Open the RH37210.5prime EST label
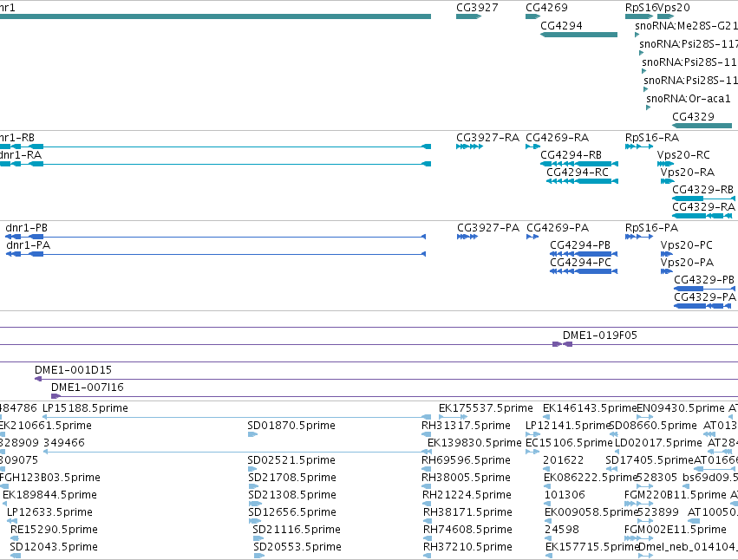The image size is (738, 560). 467,547
